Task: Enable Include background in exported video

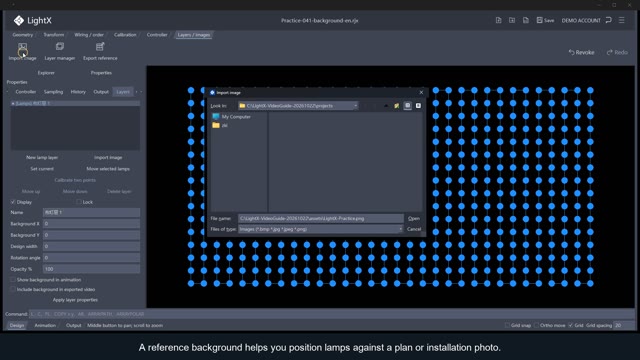Action: (13, 289)
